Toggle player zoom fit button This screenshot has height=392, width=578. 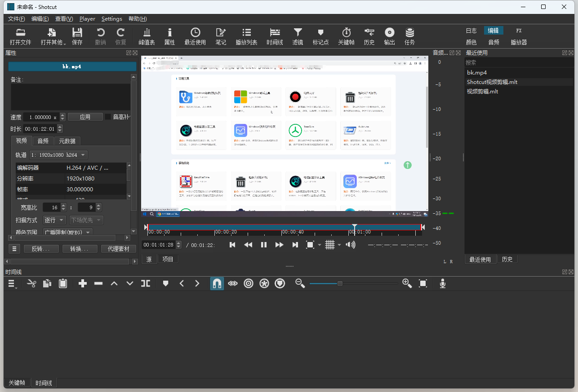point(310,245)
